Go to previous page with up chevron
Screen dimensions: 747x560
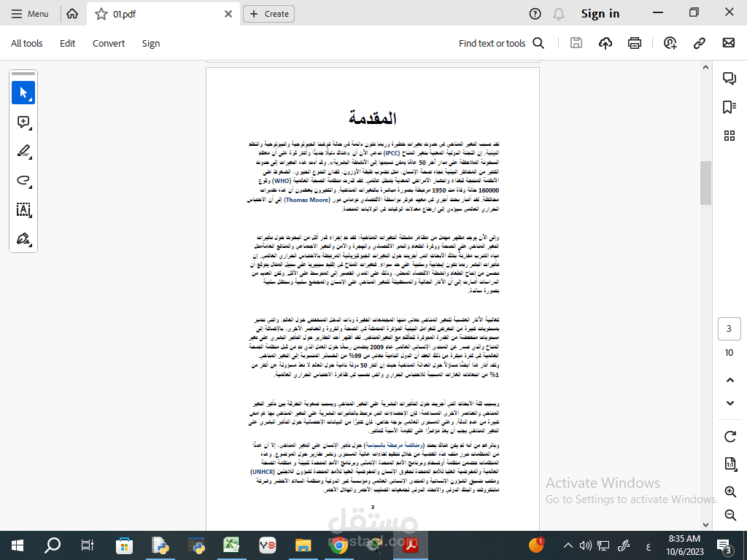729,380
